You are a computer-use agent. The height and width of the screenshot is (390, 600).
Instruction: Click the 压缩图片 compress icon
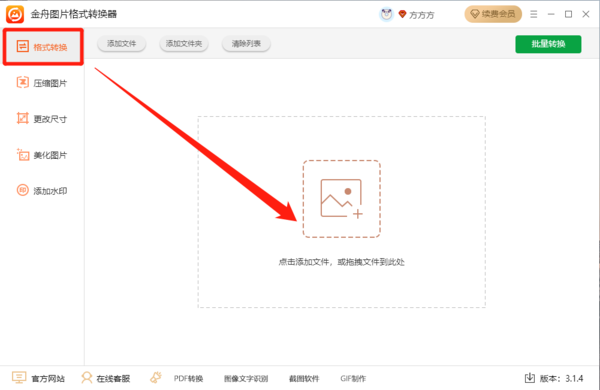point(23,82)
